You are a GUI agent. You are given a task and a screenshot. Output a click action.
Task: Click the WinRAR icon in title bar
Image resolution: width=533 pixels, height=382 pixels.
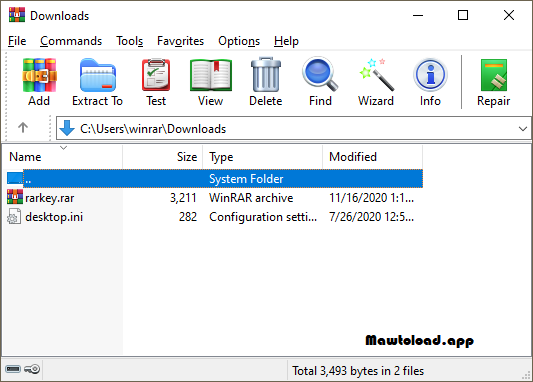(17, 15)
